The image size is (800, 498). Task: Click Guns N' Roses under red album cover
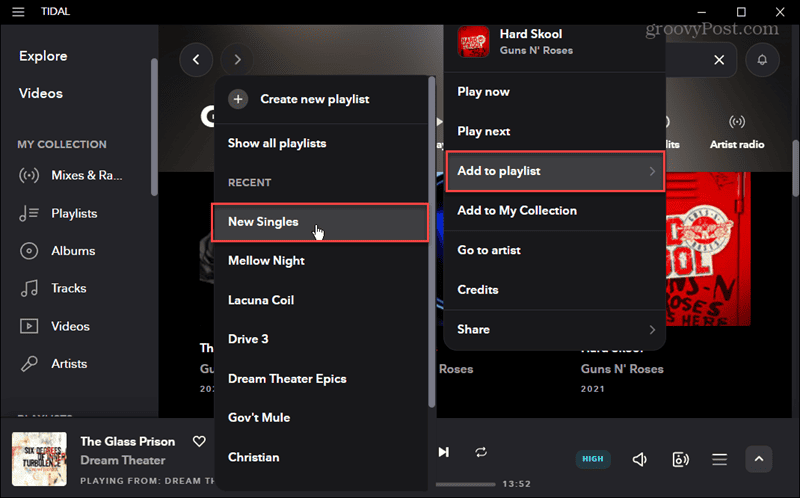click(x=622, y=369)
